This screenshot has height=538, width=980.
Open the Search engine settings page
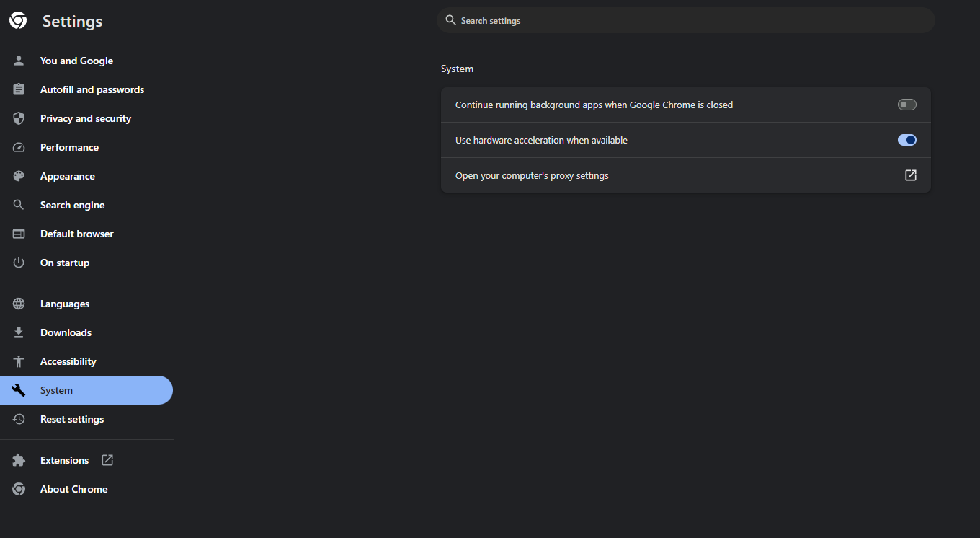pyautogui.click(x=72, y=205)
